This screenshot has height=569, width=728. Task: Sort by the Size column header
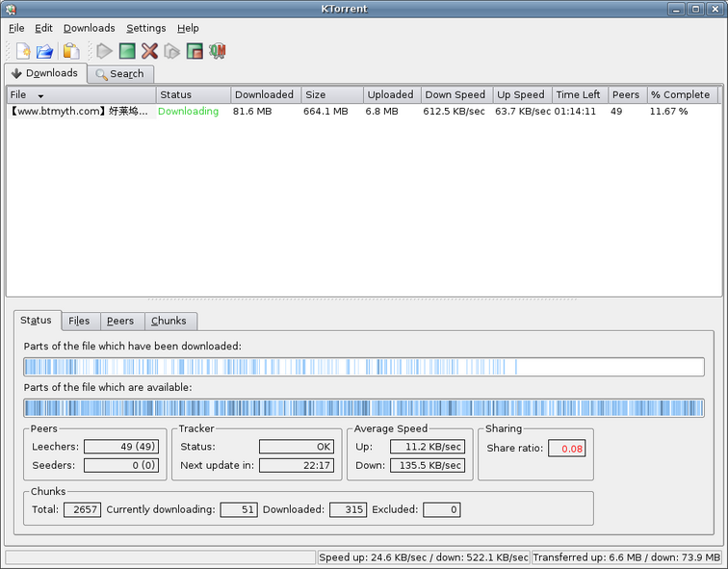pyautogui.click(x=332, y=94)
